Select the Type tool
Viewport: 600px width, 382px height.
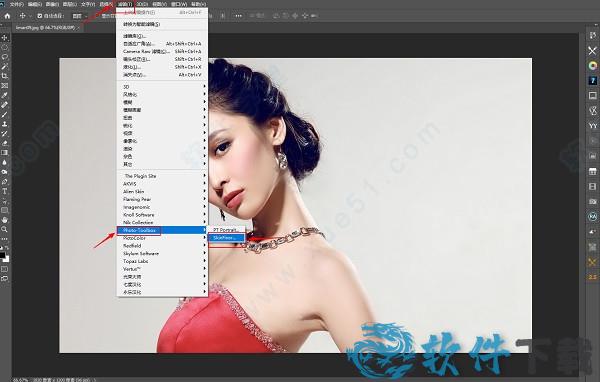(x=5, y=191)
